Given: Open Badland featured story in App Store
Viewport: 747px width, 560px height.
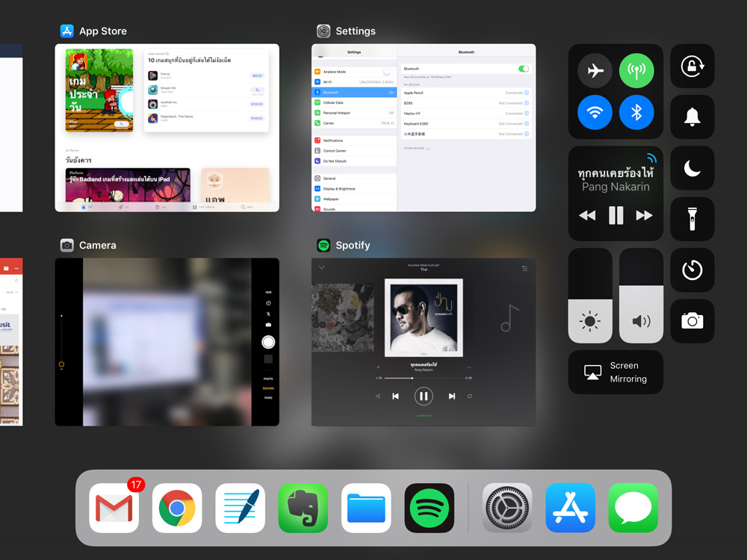Looking at the screenshot, I should [x=128, y=185].
